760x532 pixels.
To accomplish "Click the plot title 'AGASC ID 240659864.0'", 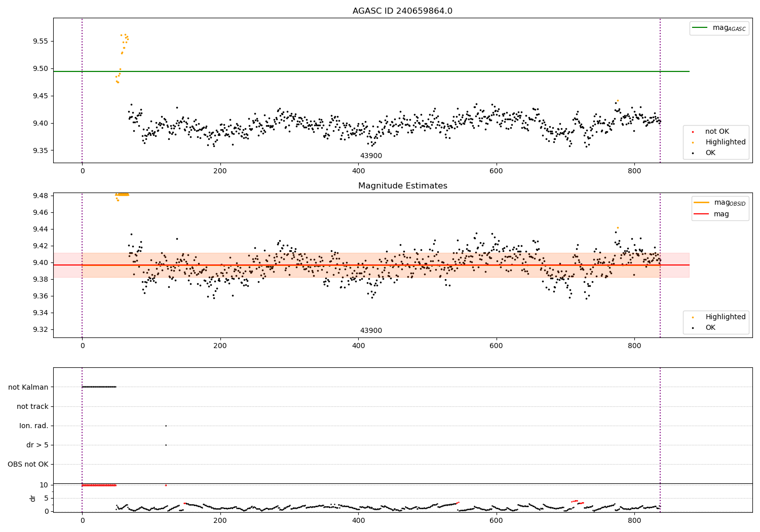I will (x=402, y=11).
